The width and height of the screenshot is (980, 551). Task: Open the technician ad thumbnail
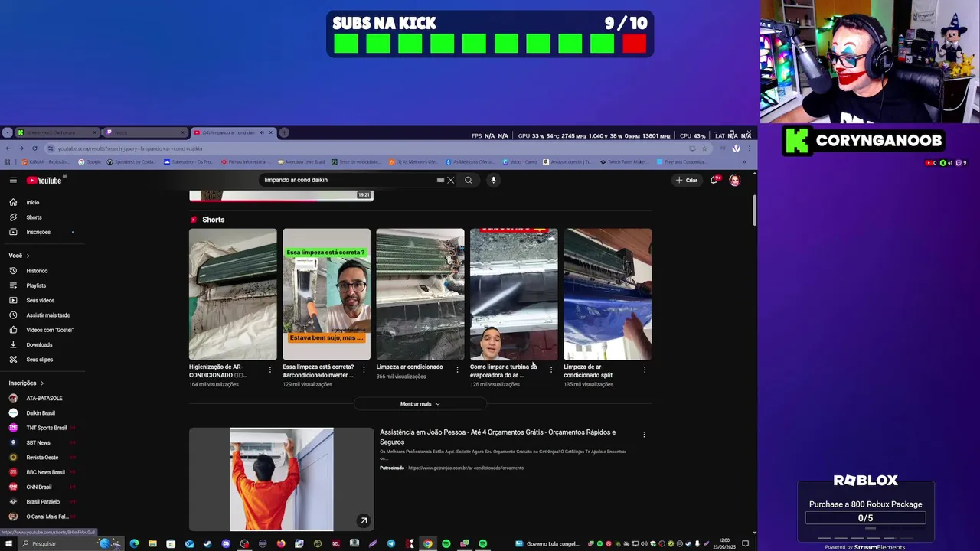(x=282, y=479)
